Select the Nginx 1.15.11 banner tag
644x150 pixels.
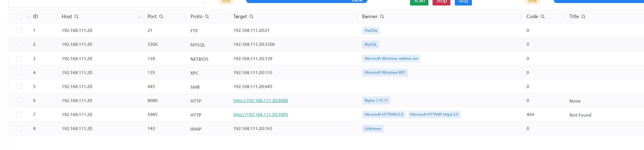376,100
